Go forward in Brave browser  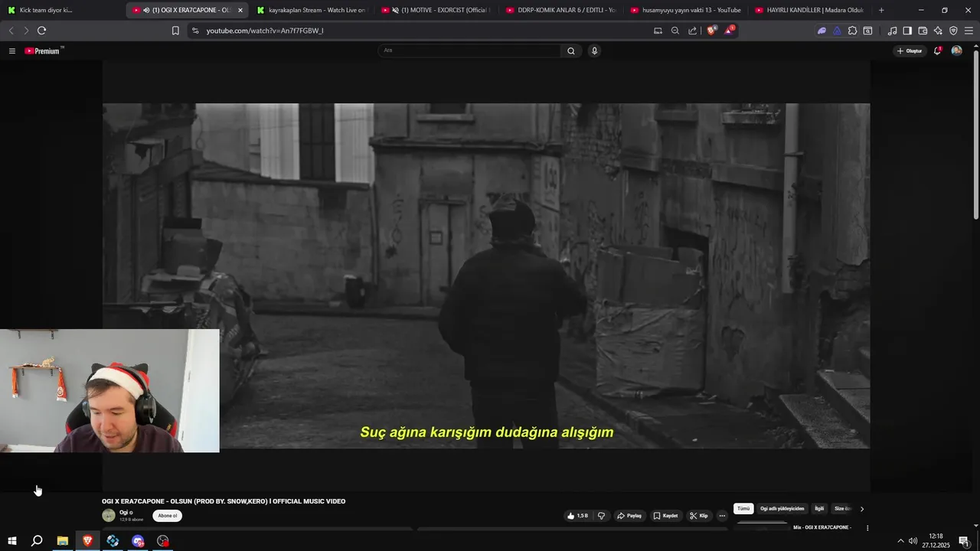26,31
